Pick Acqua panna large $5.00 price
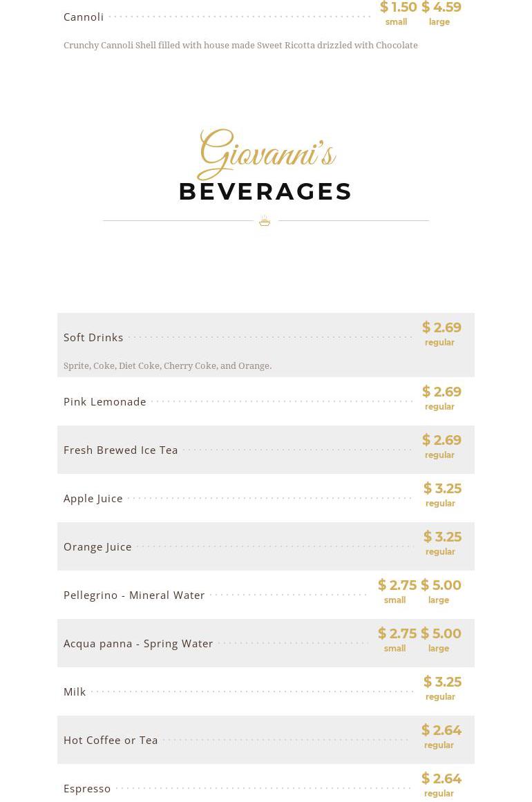Viewport: 532px width, 802px height. click(441, 633)
